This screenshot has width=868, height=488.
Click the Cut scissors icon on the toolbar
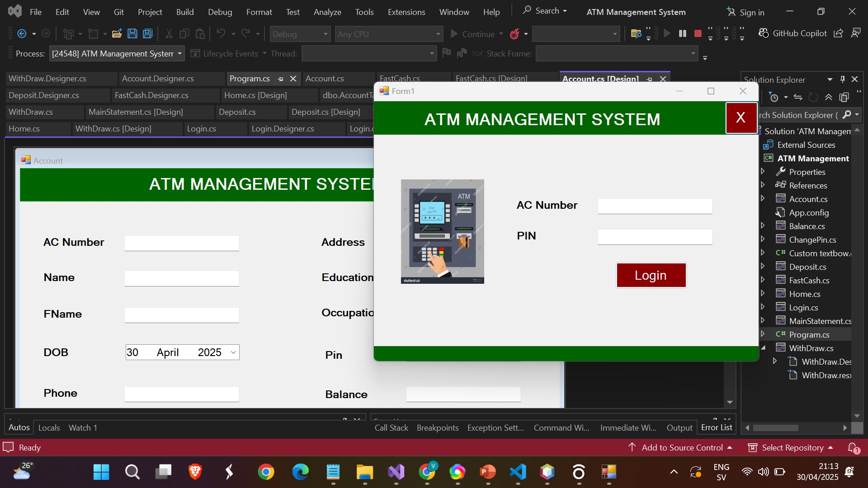(168, 33)
